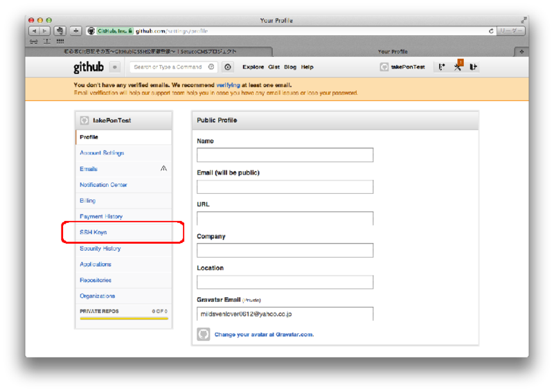Toggle fullscreen with the window arrows icon

[524, 20]
